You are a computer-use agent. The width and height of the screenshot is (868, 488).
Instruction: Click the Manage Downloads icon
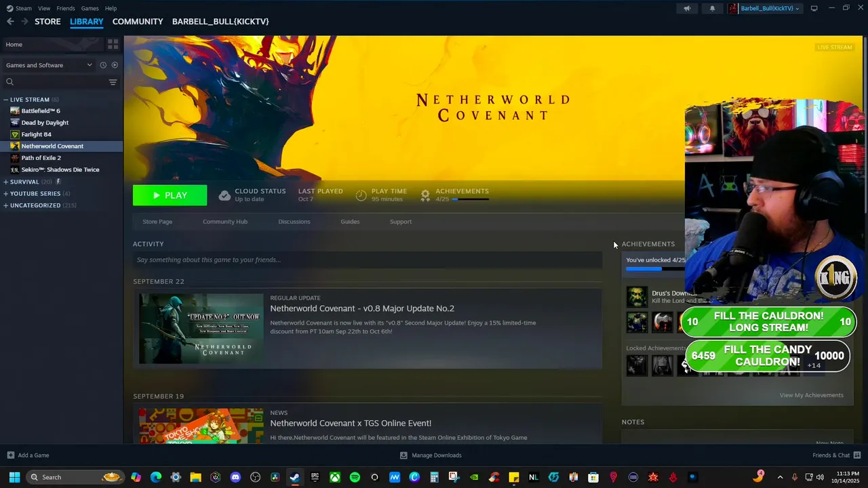[403, 455]
